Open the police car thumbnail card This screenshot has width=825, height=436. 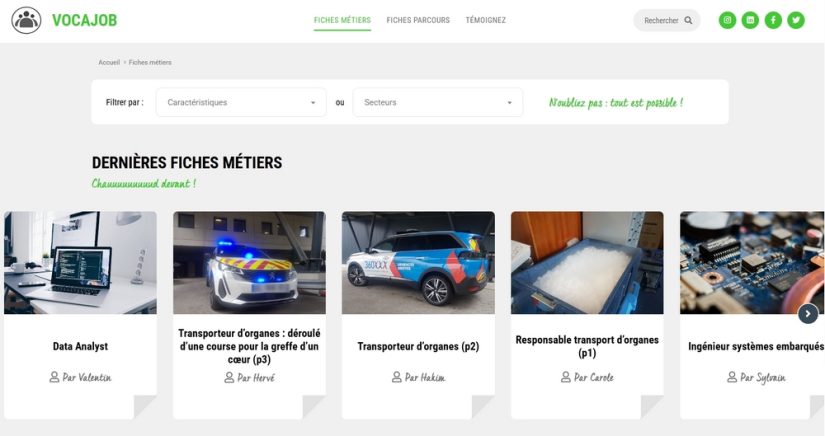pyautogui.click(x=249, y=262)
